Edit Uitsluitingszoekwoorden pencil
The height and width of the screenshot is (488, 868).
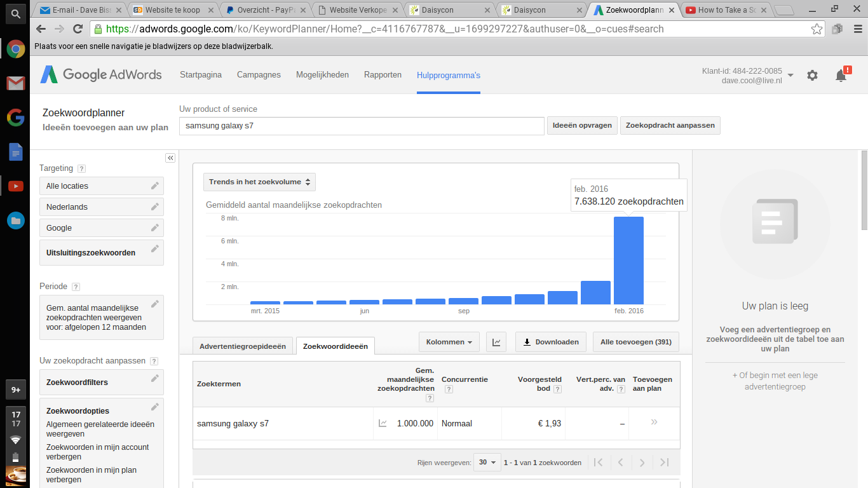154,248
